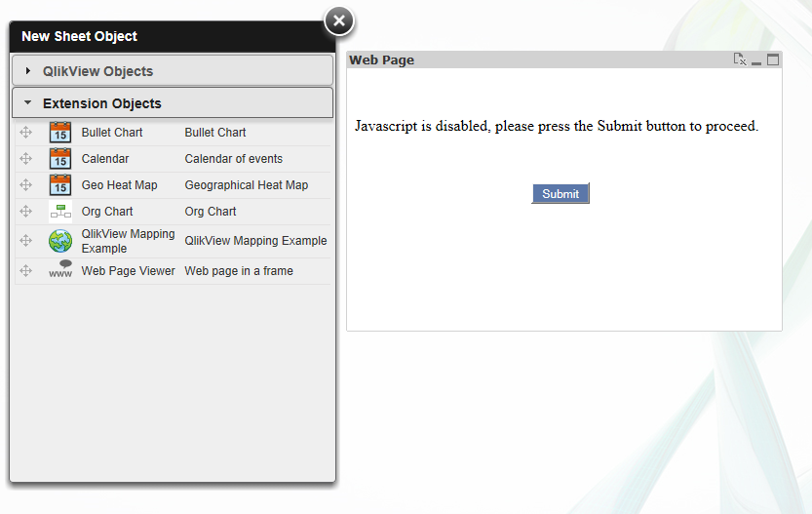Click the move handle for Org Chart

point(26,212)
